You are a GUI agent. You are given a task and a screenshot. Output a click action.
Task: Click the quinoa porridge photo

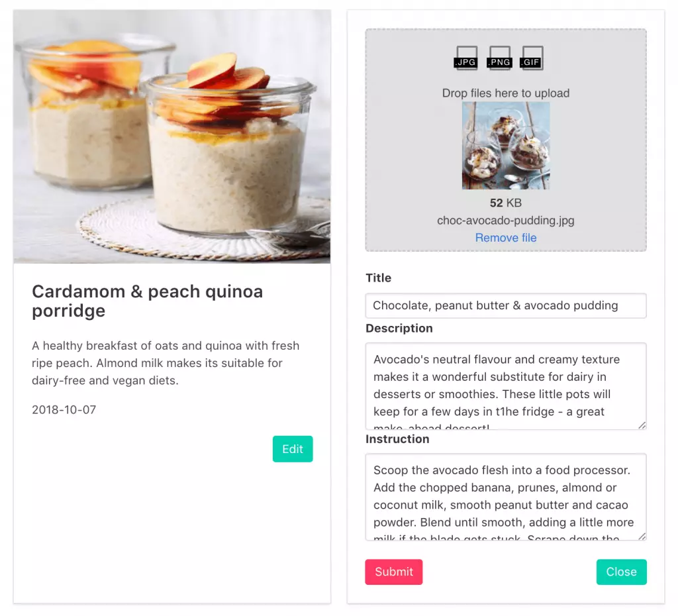(172, 136)
